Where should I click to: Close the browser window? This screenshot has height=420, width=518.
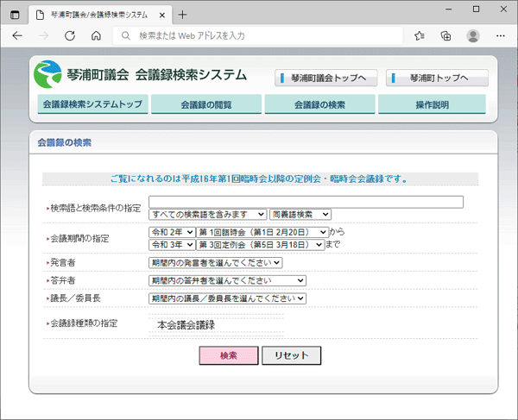pos(503,9)
